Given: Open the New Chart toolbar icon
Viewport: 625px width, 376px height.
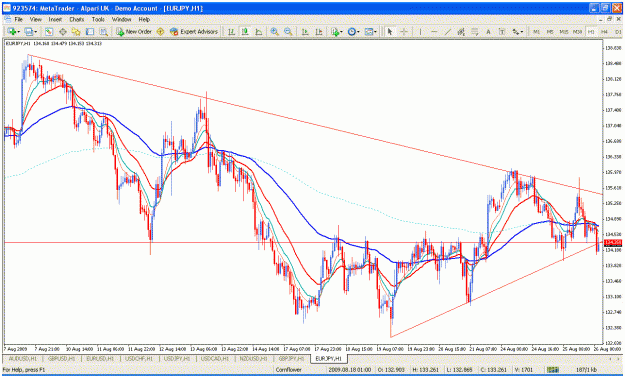Looking at the screenshot, I should (x=11, y=31).
